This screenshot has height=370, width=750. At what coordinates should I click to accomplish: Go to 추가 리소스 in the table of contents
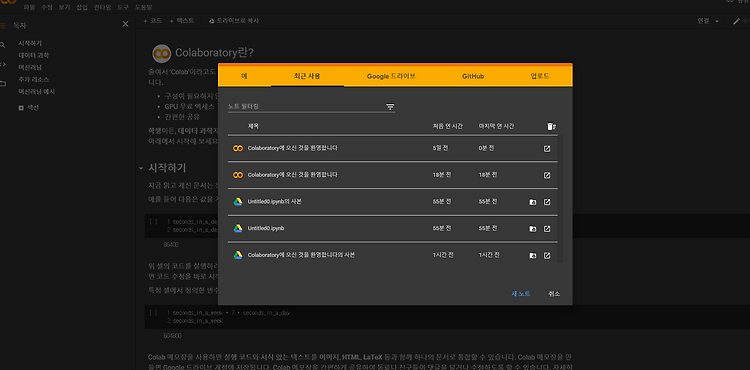point(33,79)
